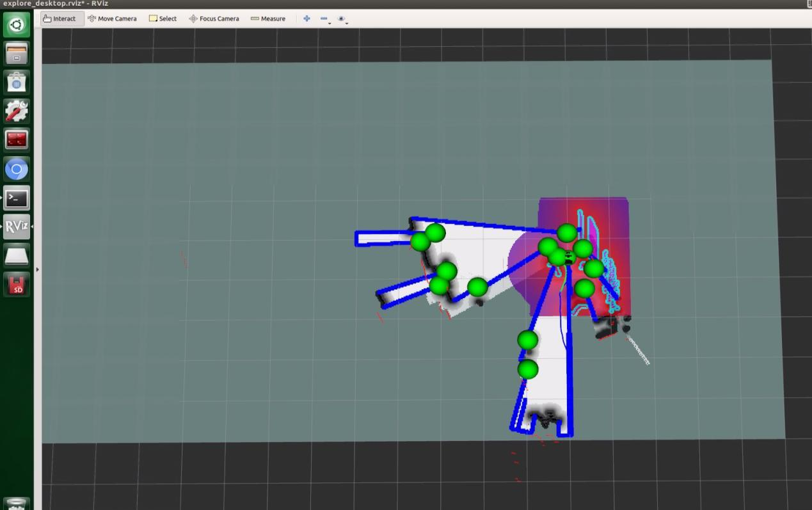Open the remove-tool minus dropdown
Screen dimensions: 812x510
325,19
